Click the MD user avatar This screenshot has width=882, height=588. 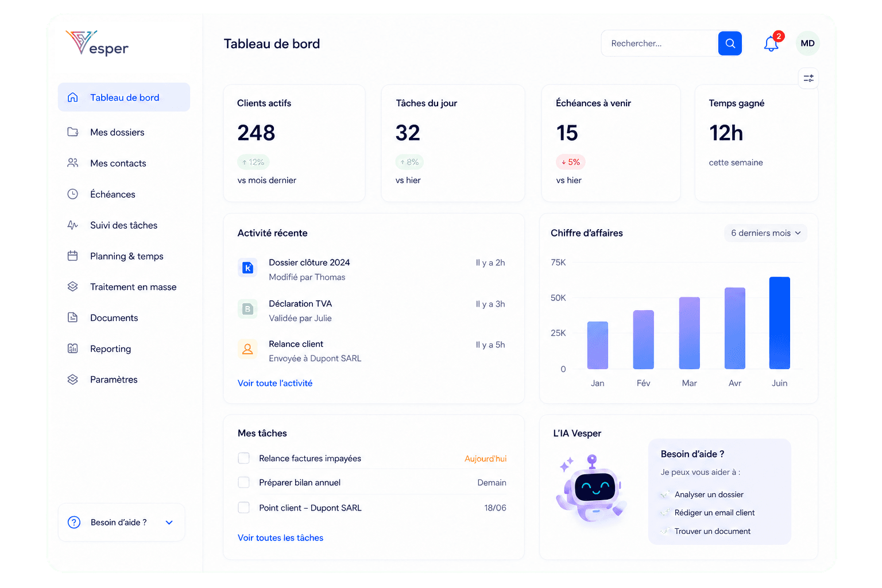807,44
